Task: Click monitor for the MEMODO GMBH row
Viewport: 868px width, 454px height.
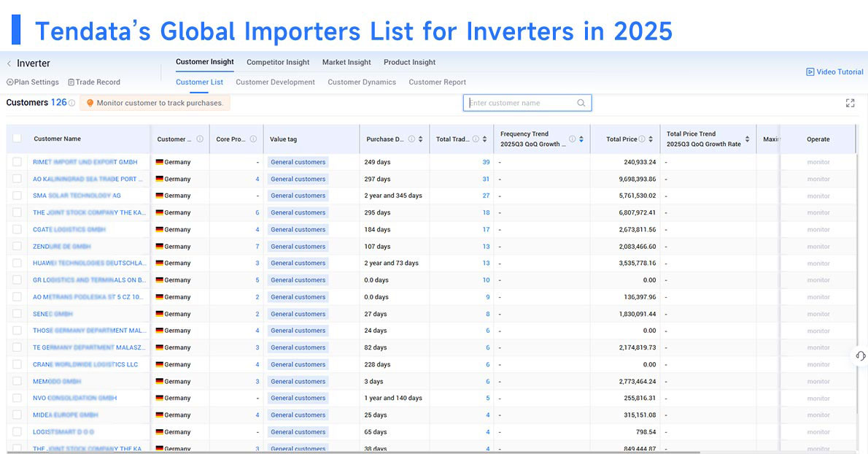Action: (x=818, y=382)
